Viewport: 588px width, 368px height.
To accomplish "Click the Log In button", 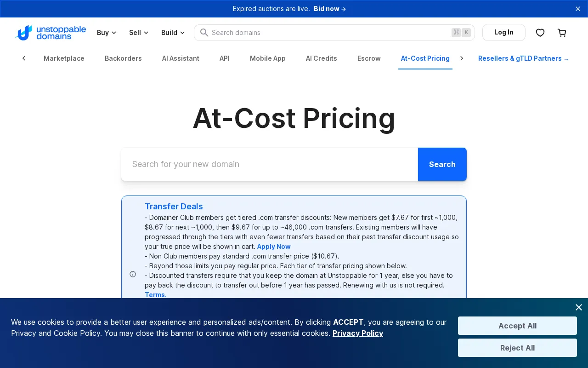I will pyautogui.click(x=504, y=32).
